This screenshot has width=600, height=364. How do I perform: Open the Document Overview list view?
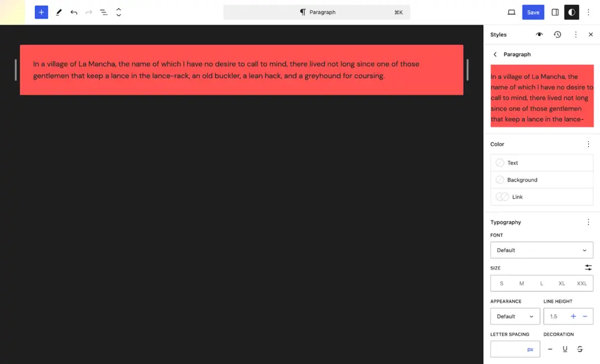point(104,12)
